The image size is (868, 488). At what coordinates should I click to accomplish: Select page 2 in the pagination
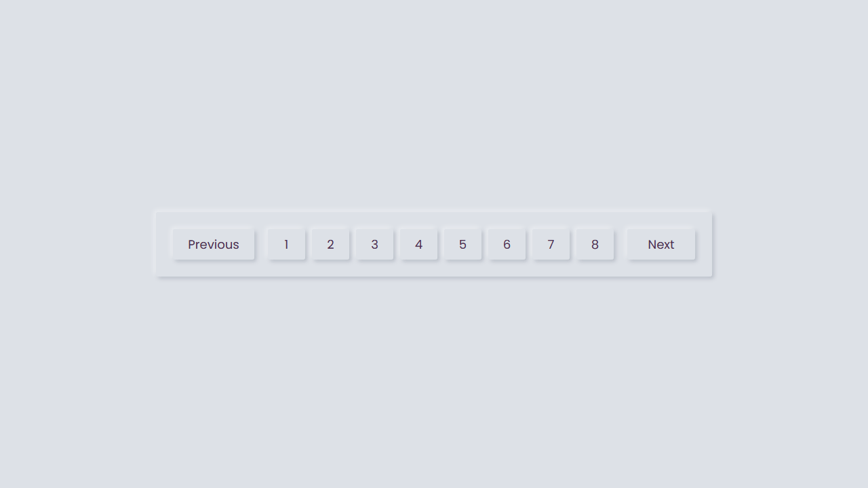(x=330, y=245)
